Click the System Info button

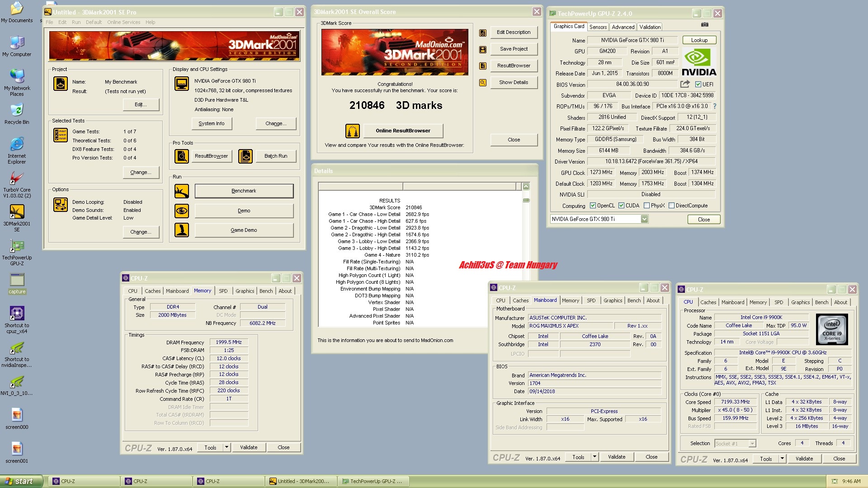[x=211, y=124]
